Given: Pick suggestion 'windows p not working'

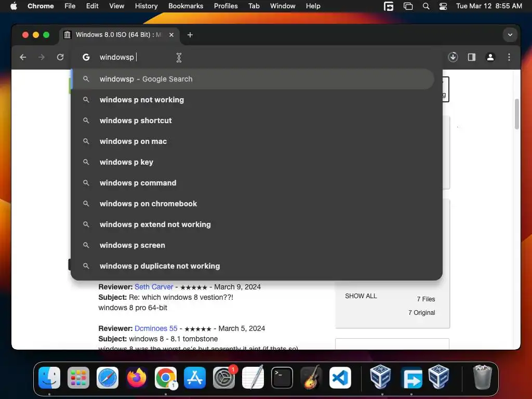Looking at the screenshot, I should [x=253, y=100].
